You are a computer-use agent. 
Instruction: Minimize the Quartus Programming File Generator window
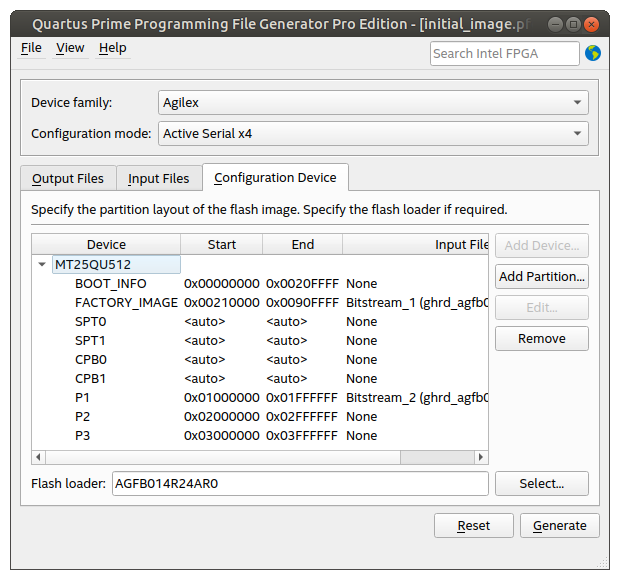pyautogui.click(x=555, y=25)
